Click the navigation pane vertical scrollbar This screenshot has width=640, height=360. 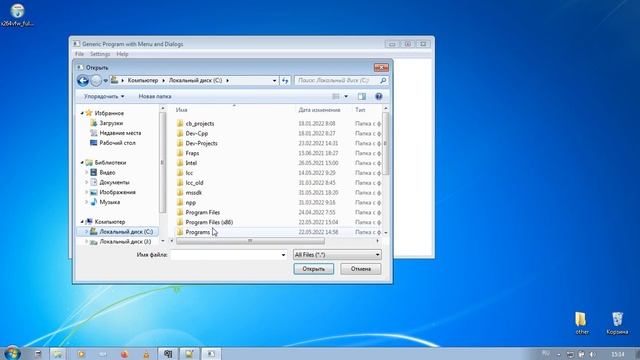tap(162, 162)
